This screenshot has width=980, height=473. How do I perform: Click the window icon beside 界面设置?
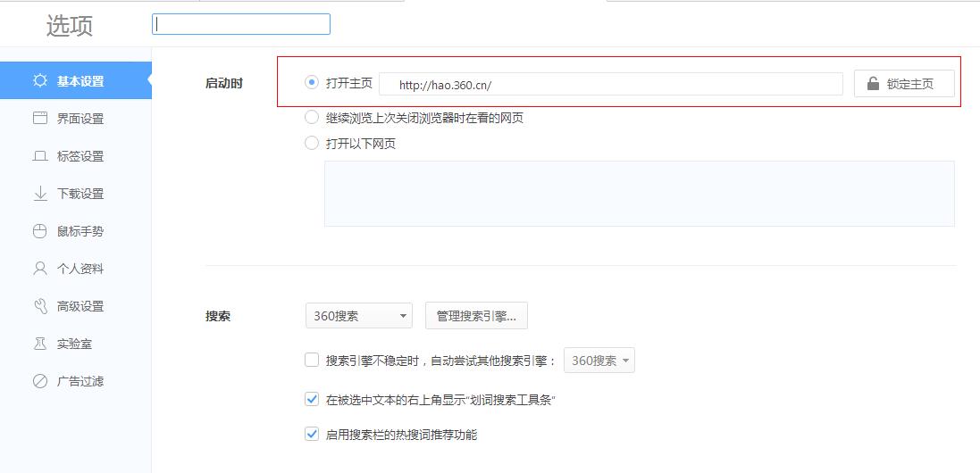(40, 119)
